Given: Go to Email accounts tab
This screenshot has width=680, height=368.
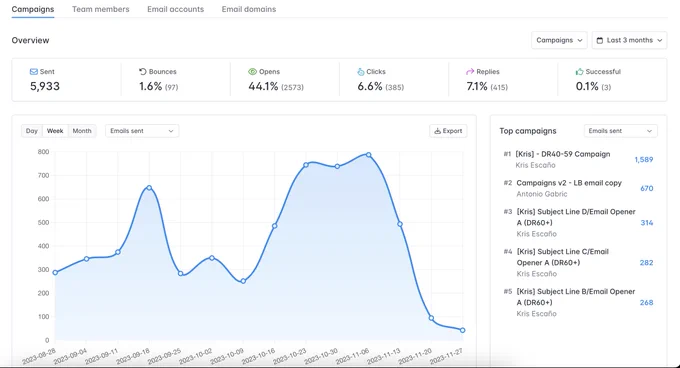Looking at the screenshot, I should pos(175,9).
